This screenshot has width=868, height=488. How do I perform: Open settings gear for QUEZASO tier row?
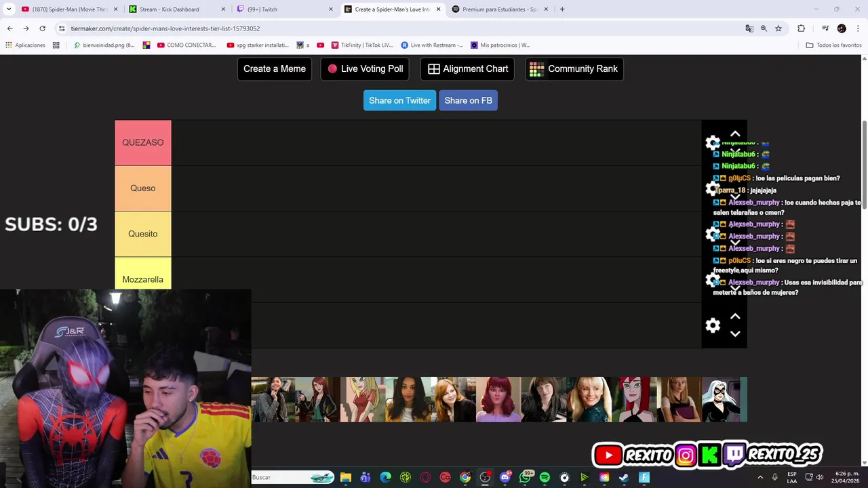point(713,142)
